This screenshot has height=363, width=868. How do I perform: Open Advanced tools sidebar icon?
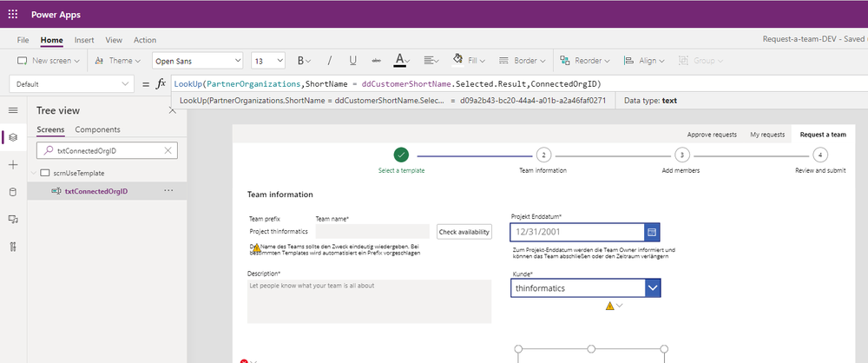(x=13, y=247)
